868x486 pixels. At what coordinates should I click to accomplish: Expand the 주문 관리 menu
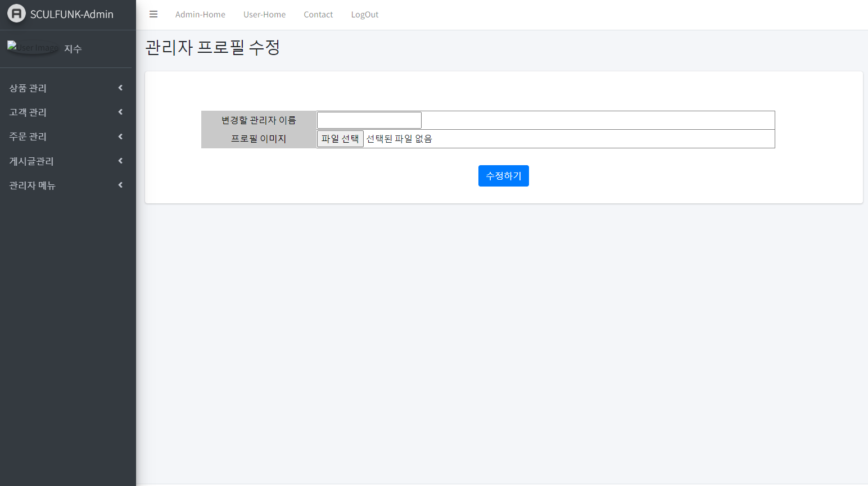pyautogui.click(x=66, y=137)
